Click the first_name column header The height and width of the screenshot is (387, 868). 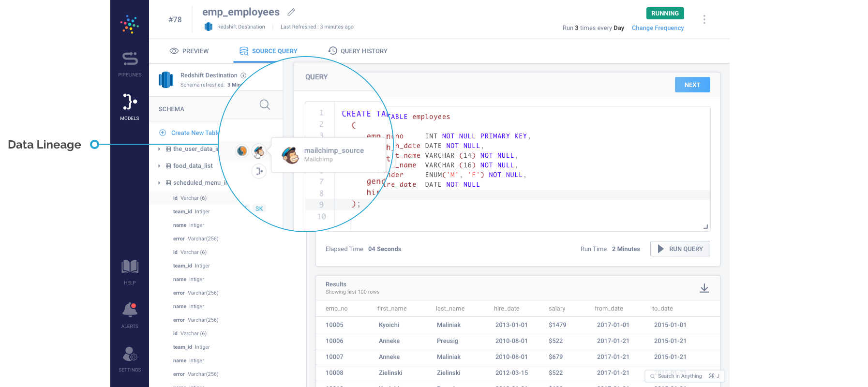(392, 309)
